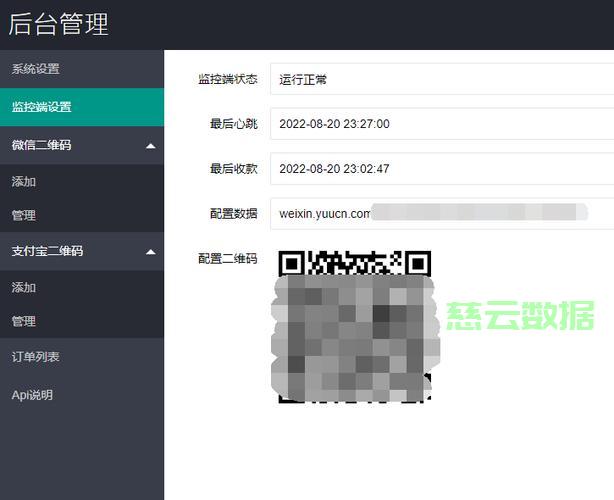This screenshot has height=500, width=614.
Task: Open 管理 under 支付宝二维码
Action: point(81,321)
